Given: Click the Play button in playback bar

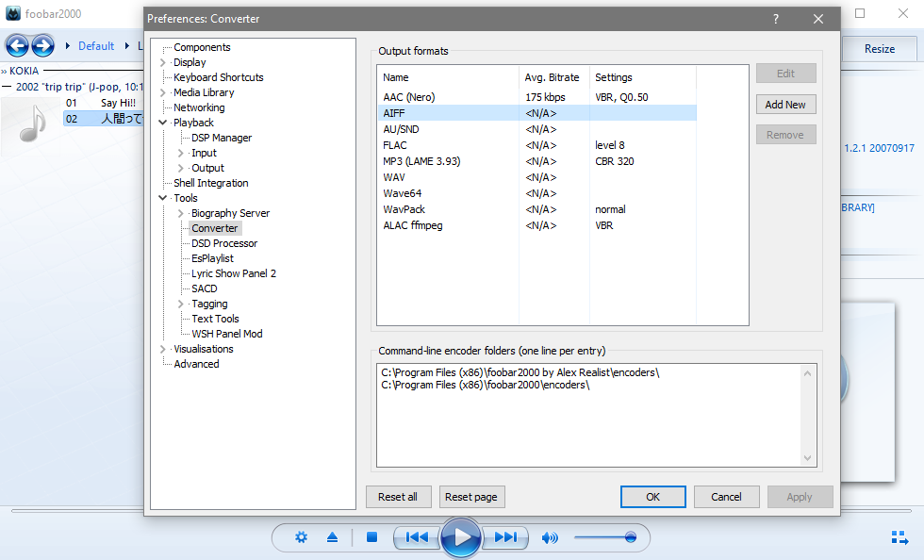Looking at the screenshot, I should 461,537.
